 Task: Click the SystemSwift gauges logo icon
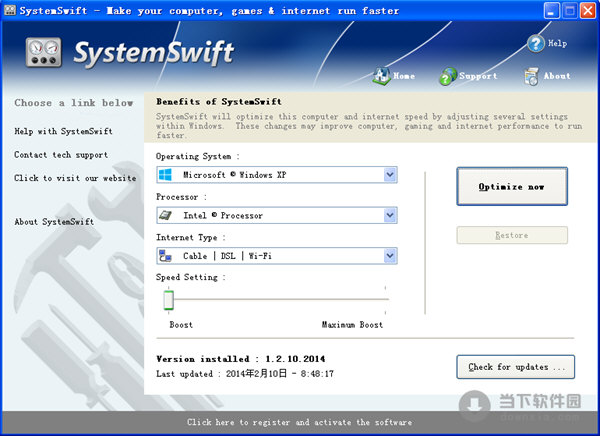click(44, 52)
